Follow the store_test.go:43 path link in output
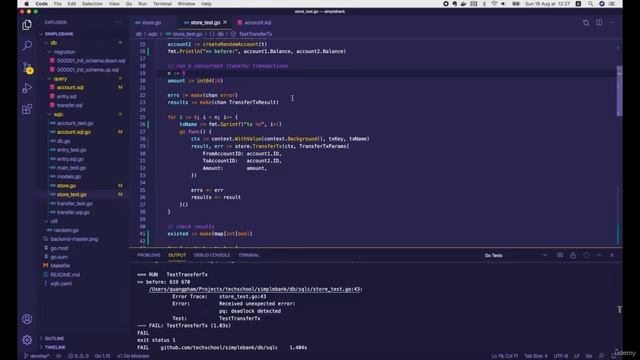The width and height of the screenshot is (640, 360). click(255, 289)
